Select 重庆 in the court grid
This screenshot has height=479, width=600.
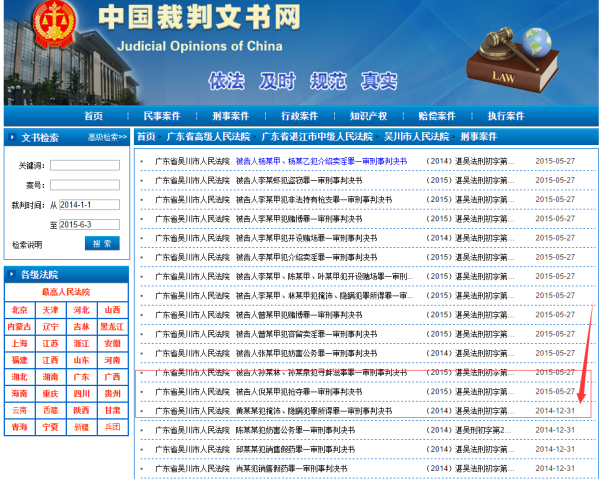click(x=51, y=394)
